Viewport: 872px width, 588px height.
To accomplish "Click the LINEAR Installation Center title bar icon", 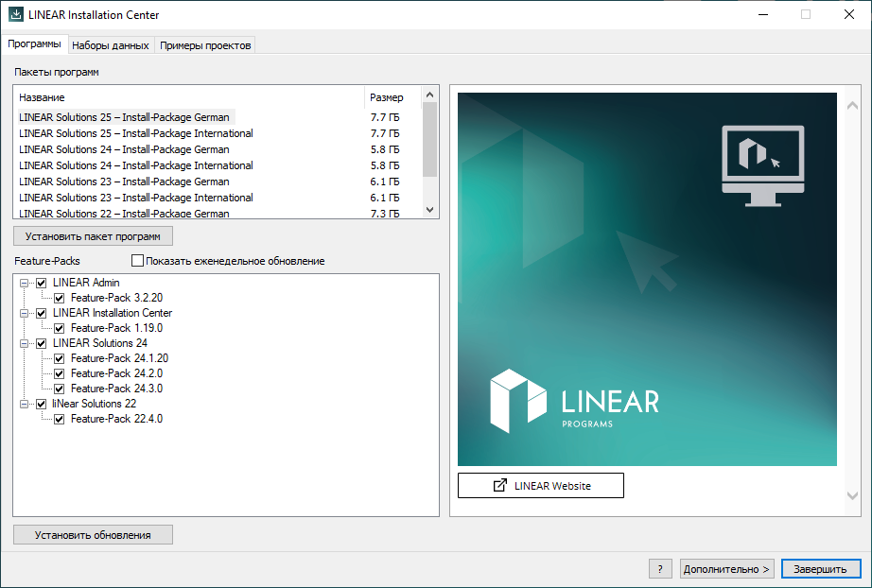I will click(16, 14).
